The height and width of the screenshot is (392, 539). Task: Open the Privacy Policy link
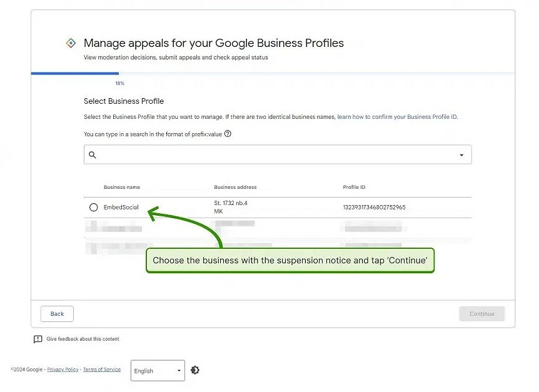[x=63, y=369]
